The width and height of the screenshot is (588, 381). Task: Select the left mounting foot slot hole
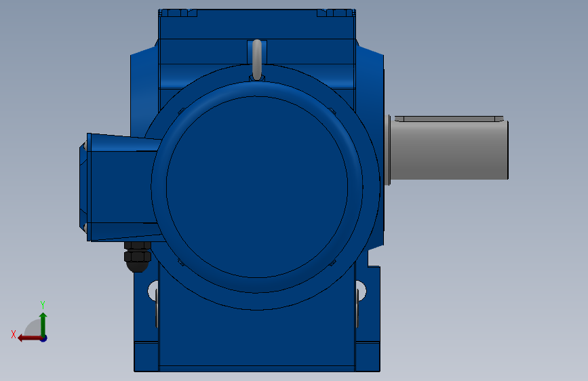pyautogui.click(x=153, y=291)
